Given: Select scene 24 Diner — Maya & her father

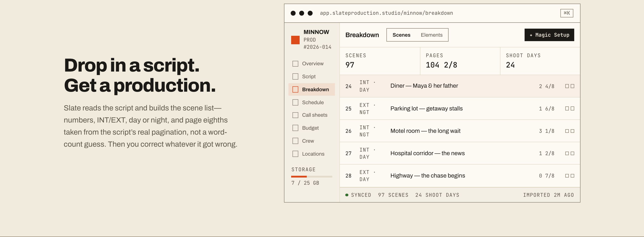Looking at the screenshot, I should coord(460,86).
